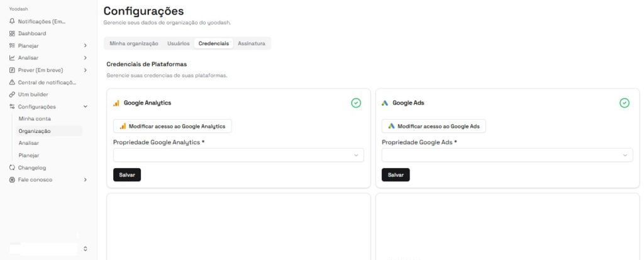The height and width of the screenshot is (260, 644).
Task: Open the account switcher at sidebar bottom
Action: click(x=85, y=249)
